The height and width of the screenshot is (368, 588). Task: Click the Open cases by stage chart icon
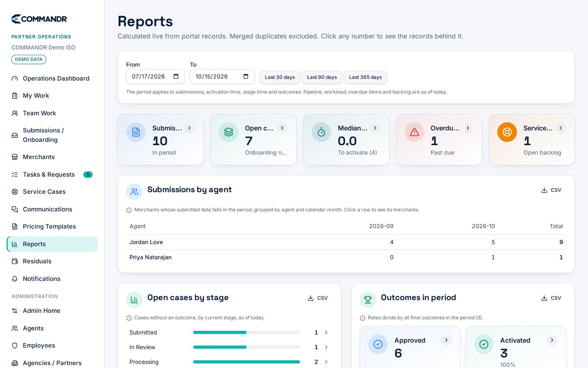(134, 300)
